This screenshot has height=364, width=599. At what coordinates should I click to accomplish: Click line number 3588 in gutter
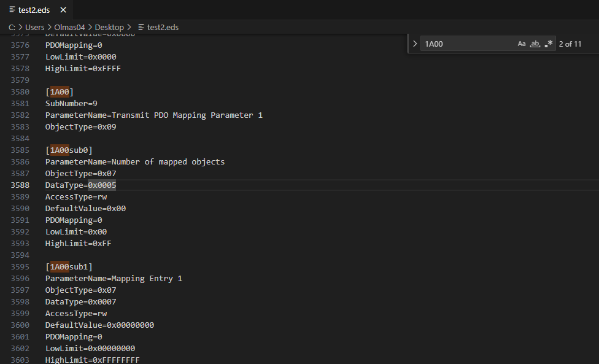[20, 185]
